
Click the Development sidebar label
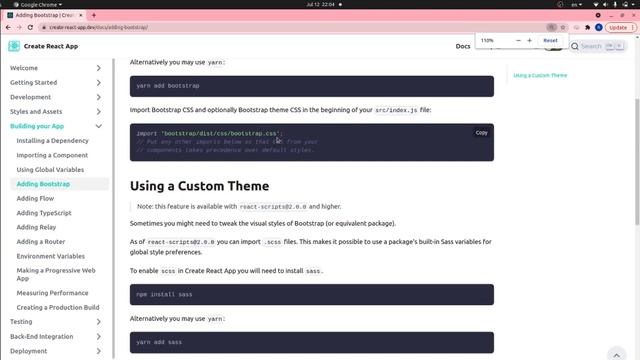point(31,97)
